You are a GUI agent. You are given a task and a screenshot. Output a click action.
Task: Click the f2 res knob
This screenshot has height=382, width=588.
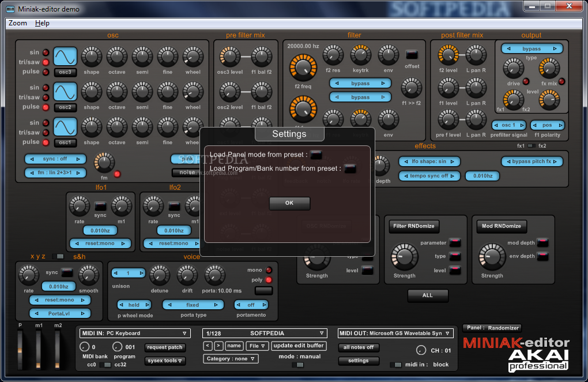(333, 55)
